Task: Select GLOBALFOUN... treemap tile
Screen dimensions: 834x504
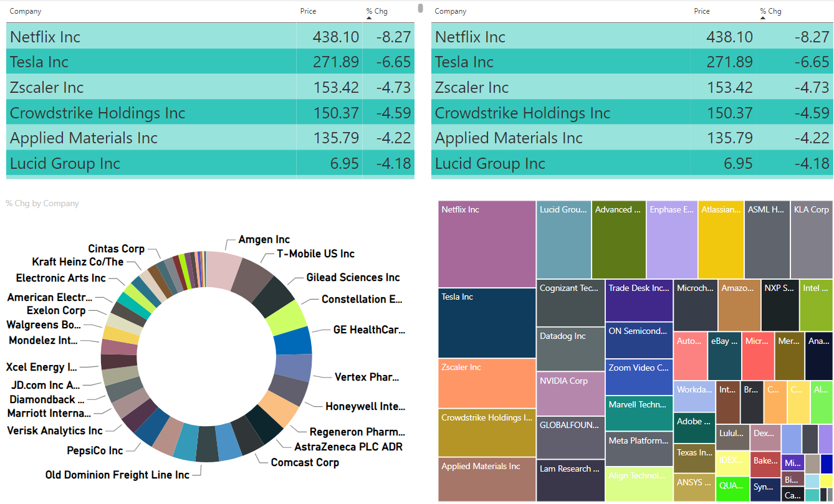Action: [570, 438]
